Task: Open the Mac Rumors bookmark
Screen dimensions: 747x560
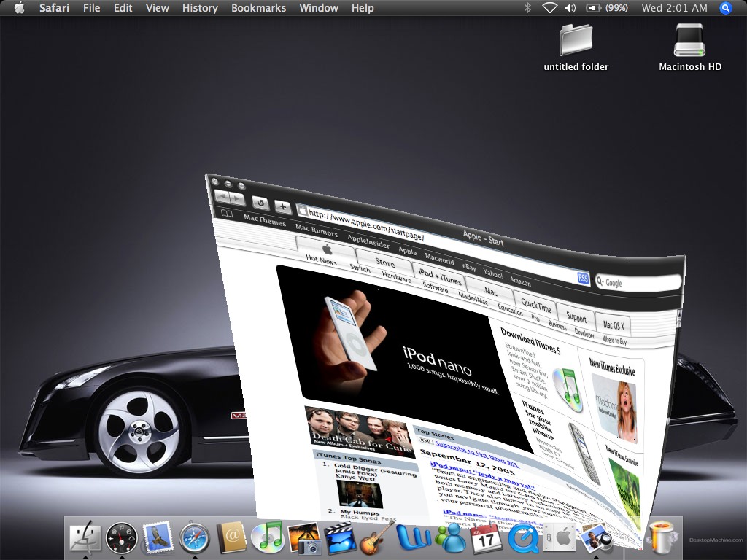Action: pos(317,230)
